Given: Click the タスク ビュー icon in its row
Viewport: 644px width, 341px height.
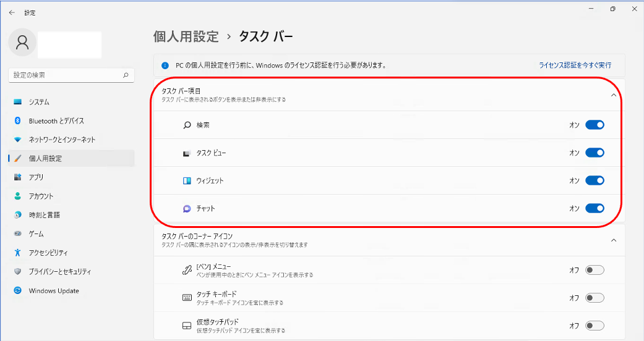Looking at the screenshot, I should click(187, 153).
